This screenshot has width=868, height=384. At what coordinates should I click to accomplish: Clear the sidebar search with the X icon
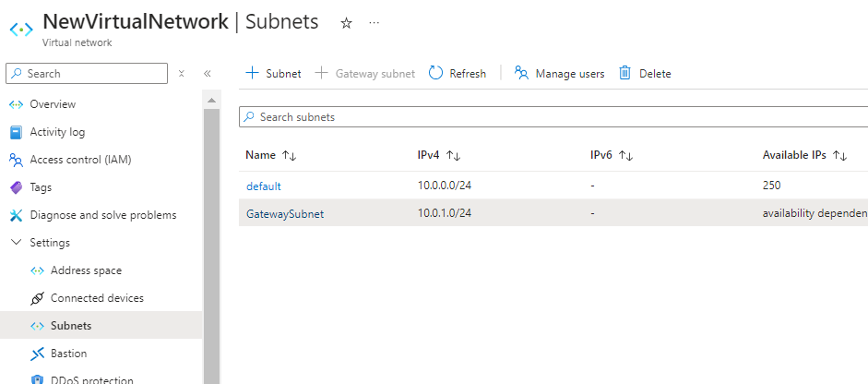pyautogui.click(x=181, y=74)
